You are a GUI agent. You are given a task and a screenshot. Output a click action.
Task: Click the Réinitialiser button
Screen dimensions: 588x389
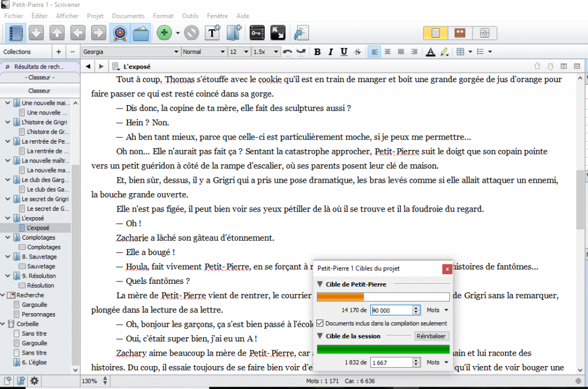pos(431,336)
